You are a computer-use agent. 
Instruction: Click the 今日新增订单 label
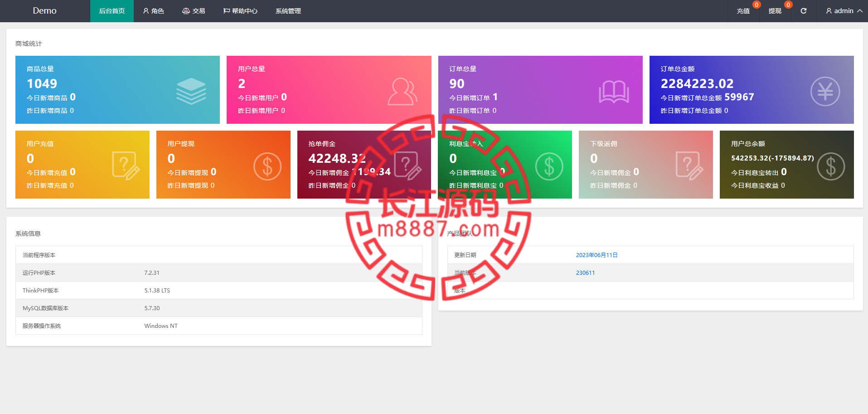[x=470, y=98]
